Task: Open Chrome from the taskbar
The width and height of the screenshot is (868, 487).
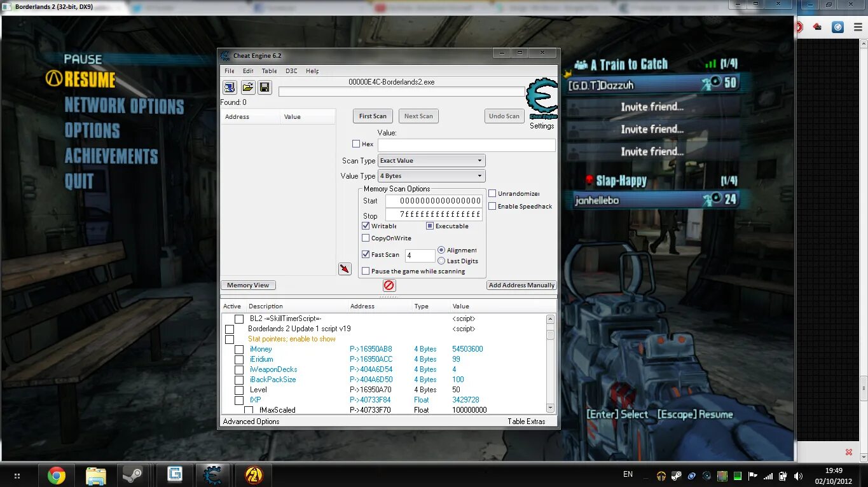Action: click(56, 475)
